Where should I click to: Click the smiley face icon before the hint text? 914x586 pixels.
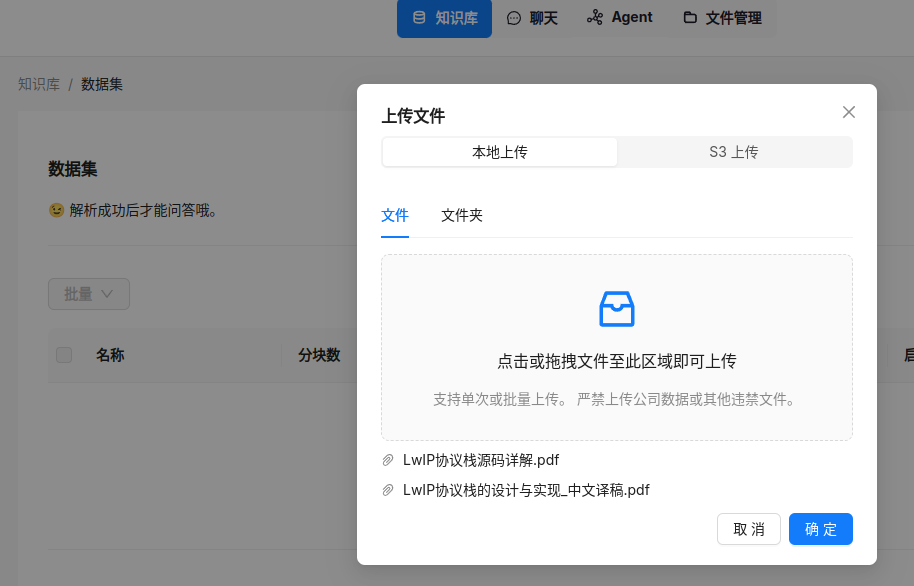[57, 210]
